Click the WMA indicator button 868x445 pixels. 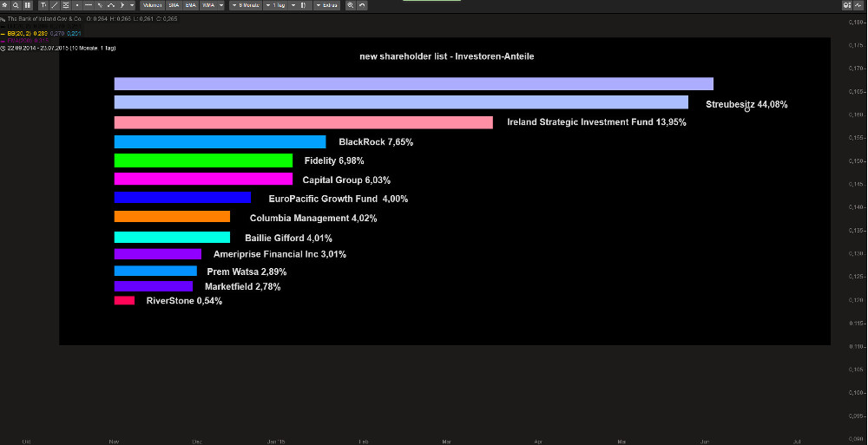pyautogui.click(x=207, y=5)
